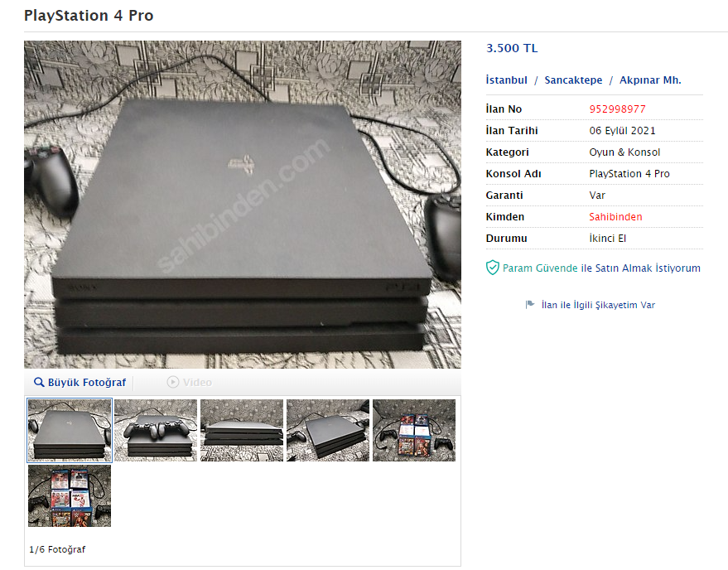Screen dimensions: 728x570
Task: Click the main PlayStation 4 Pro photo
Action: point(243,205)
